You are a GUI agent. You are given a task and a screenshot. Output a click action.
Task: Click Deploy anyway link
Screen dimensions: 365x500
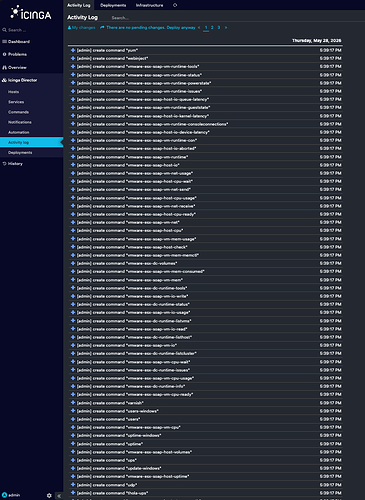click(181, 28)
